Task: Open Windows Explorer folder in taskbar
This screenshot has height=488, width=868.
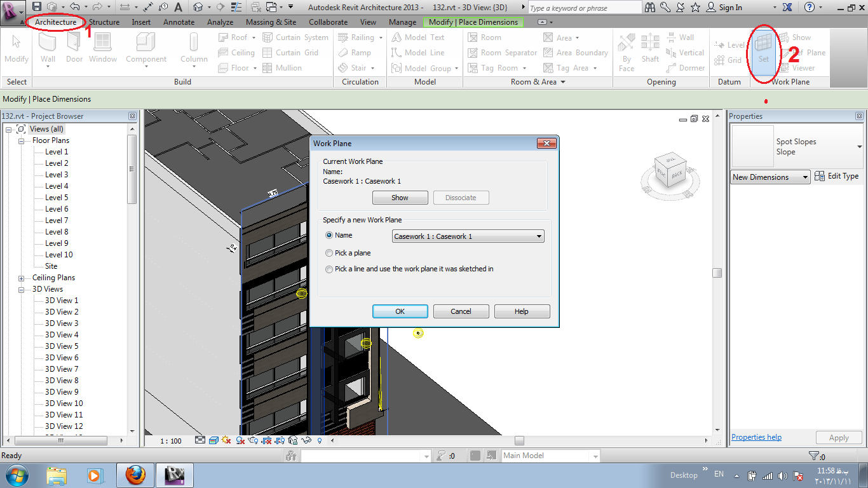Action: [57, 475]
